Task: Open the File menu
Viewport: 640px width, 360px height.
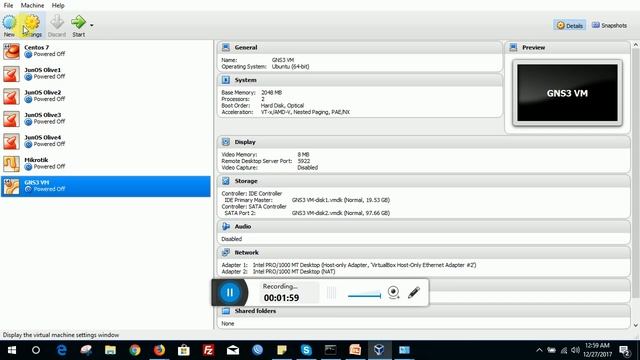Action: (x=8, y=5)
